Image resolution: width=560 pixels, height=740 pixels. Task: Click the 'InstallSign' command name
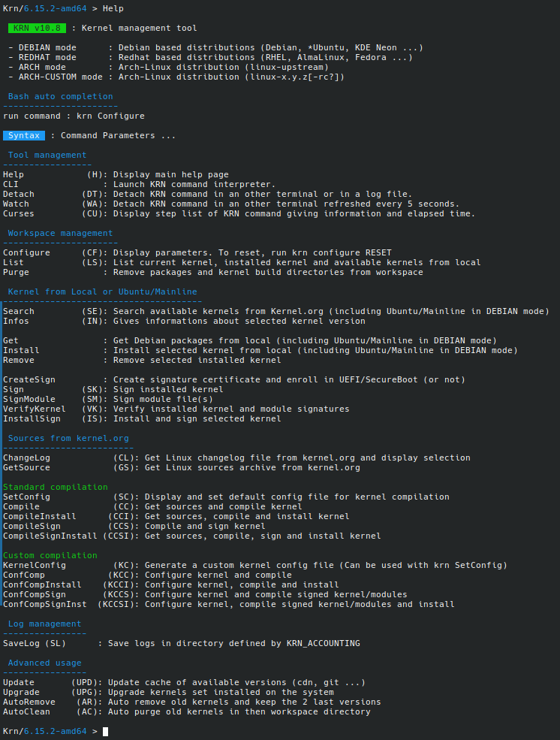coord(32,418)
